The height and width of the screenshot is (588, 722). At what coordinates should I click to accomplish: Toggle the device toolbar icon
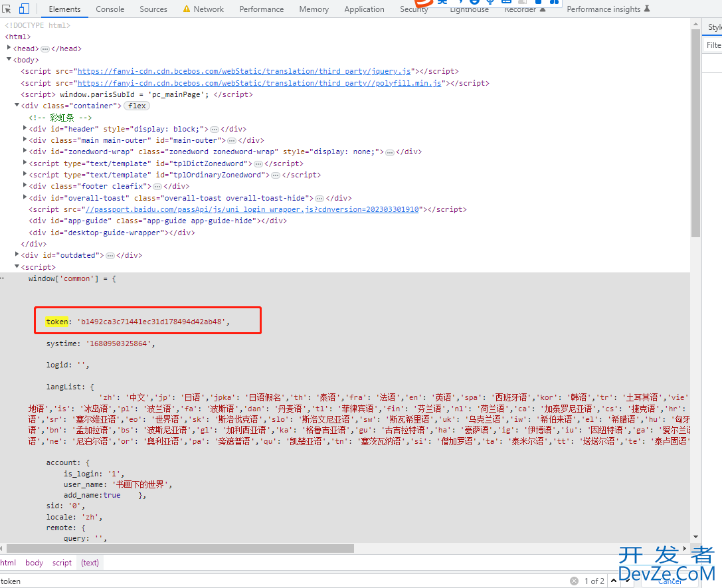pyautogui.click(x=24, y=9)
